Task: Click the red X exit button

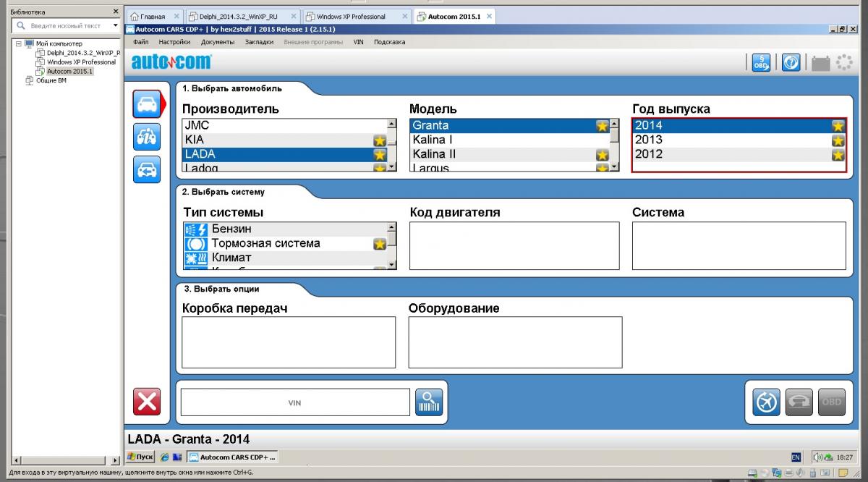Action: pyautogui.click(x=147, y=402)
